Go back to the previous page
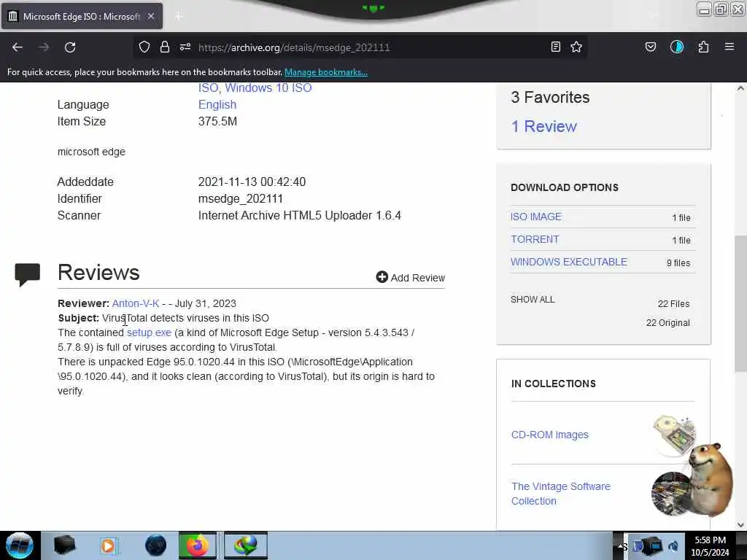This screenshot has height=560, width=747. 18,47
